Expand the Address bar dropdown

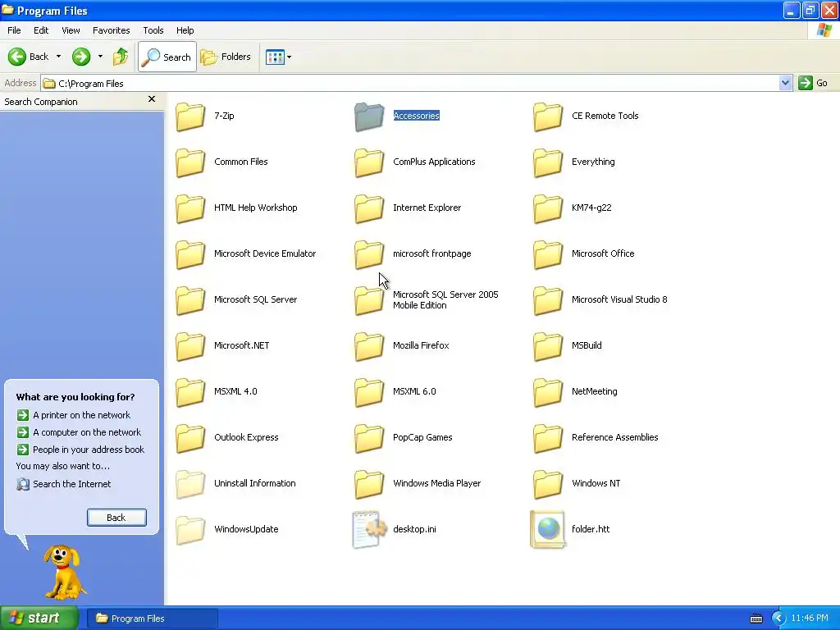point(785,83)
